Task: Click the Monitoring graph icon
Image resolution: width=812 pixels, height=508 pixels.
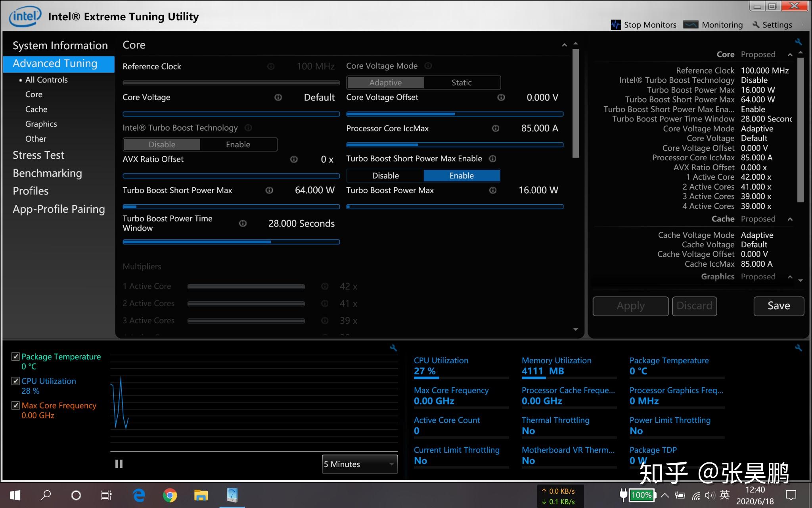Action: pyautogui.click(x=690, y=25)
